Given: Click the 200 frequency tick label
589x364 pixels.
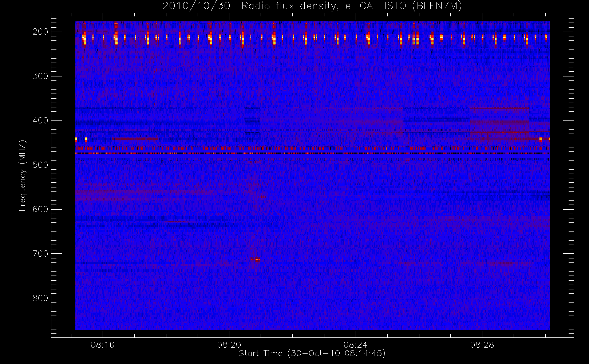Looking at the screenshot, I should click(x=40, y=32).
